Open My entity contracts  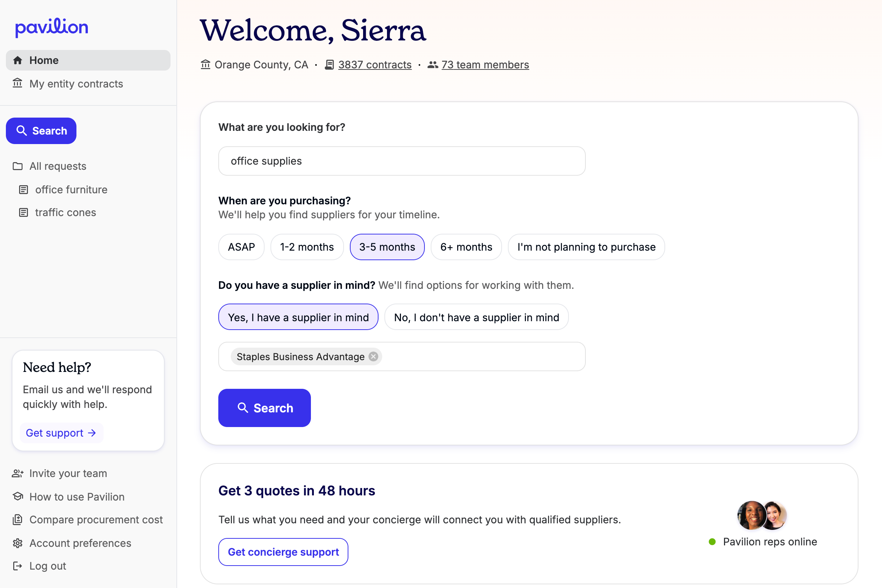[x=76, y=84]
